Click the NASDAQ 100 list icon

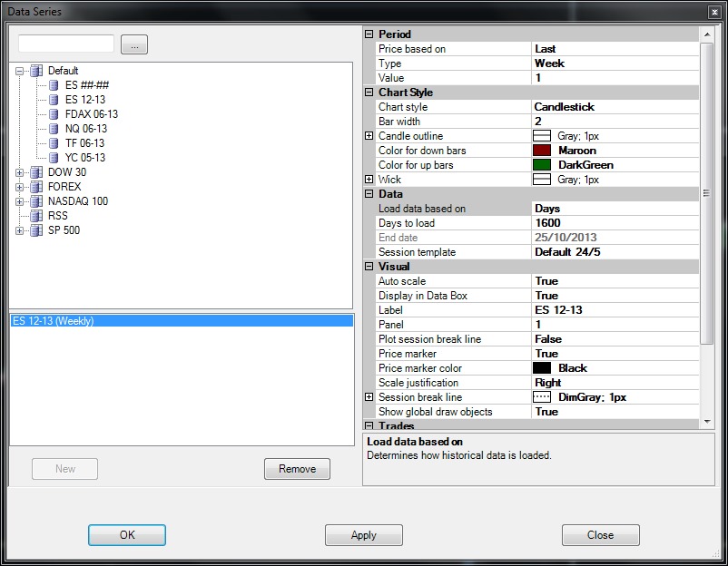click(x=36, y=201)
